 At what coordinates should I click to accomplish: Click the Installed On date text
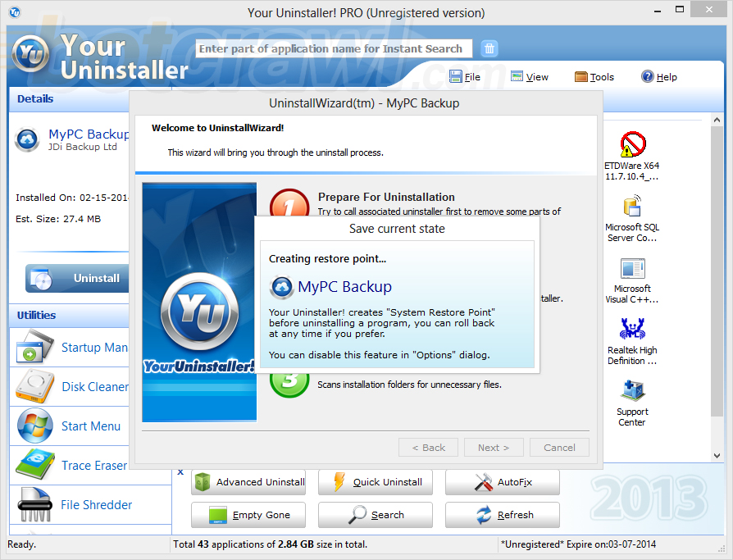click(x=72, y=198)
